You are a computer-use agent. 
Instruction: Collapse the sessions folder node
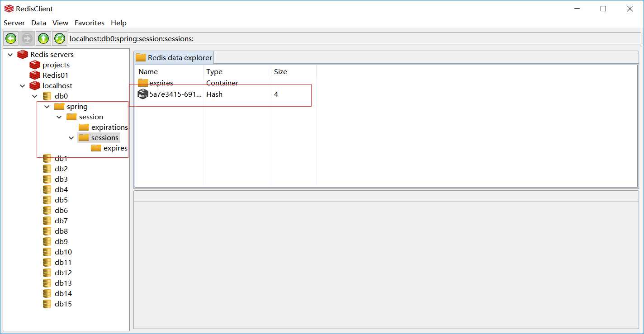point(71,138)
